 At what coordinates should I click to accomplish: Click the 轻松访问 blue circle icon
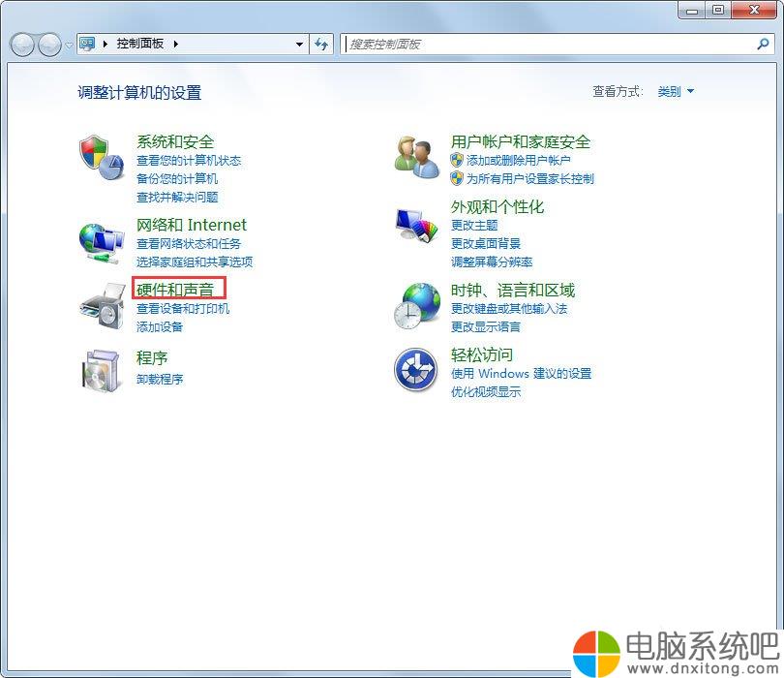click(x=415, y=370)
